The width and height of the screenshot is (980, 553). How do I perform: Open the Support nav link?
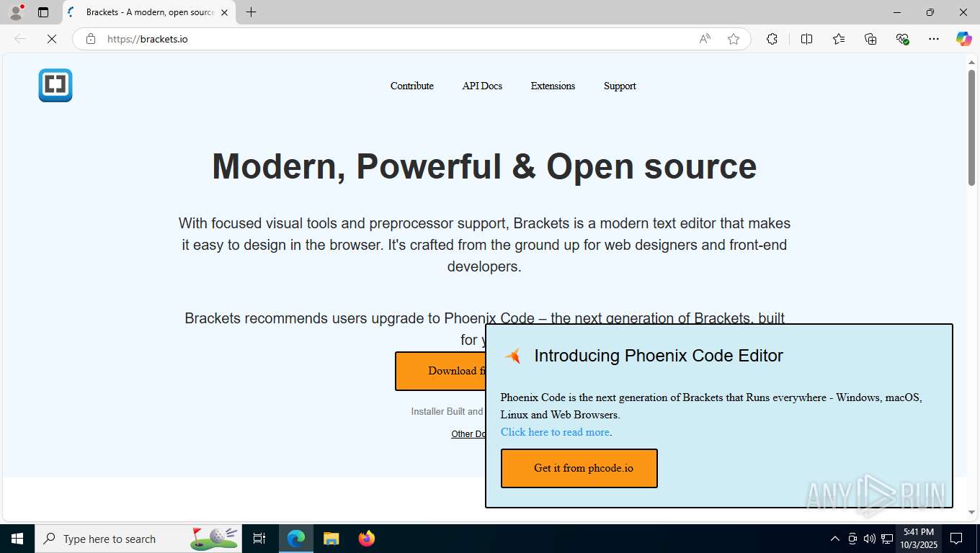pyautogui.click(x=620, y=86)
